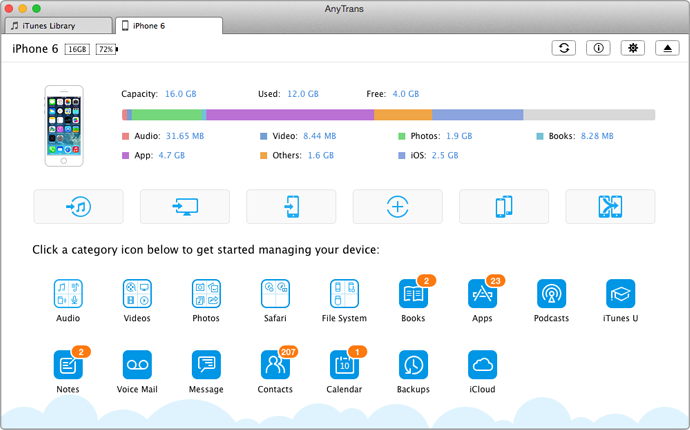Image resolution: width=690 pixels, height=430 pixels.
Task: Open Contacts with 207 items
Action: point(275,364)
